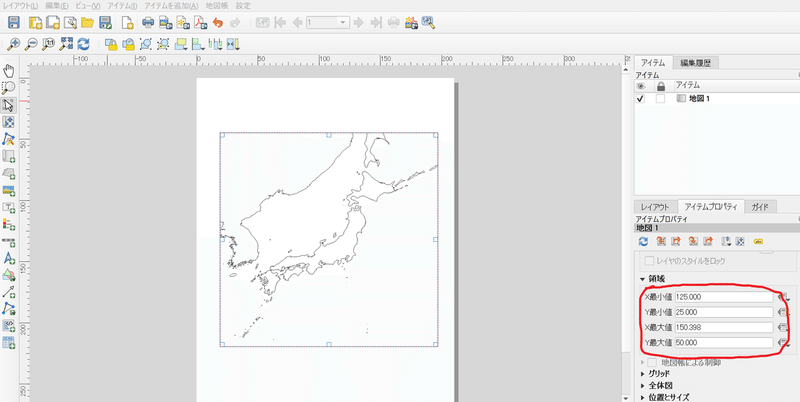The height and width of the screenshot is (402, 800).
Task: Click the Zoom full icon
Action: click(66, 44)
